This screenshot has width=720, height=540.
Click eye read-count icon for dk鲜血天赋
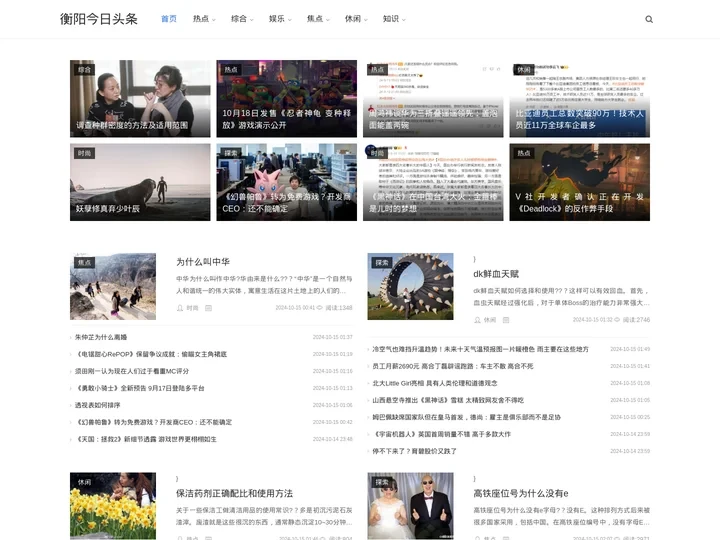point(617,320)
